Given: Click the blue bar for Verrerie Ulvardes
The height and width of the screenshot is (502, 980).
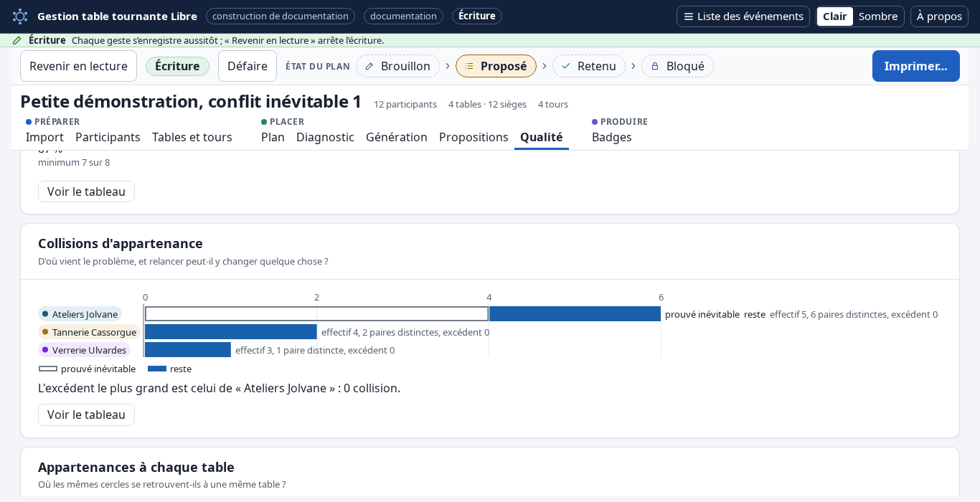Looking at the screenshot, I should pyautogui.click(x=188, y=350).
